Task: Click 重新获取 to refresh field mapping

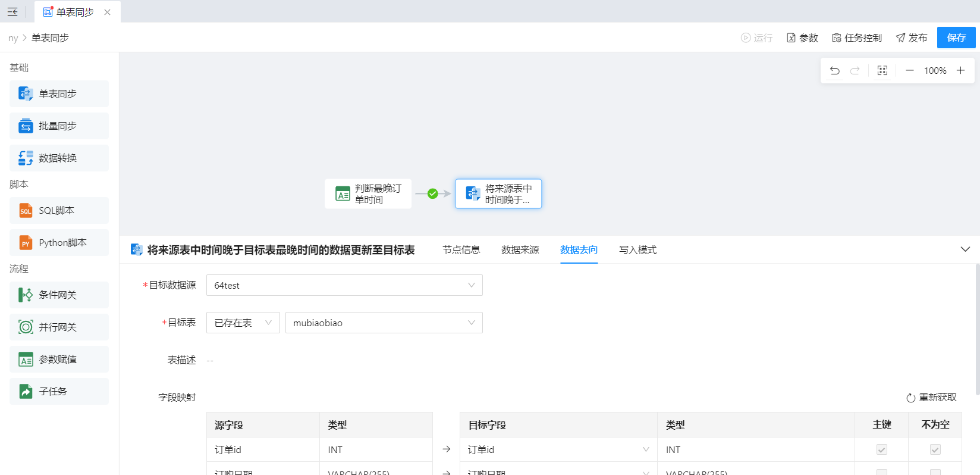Action: click(931, 398)
